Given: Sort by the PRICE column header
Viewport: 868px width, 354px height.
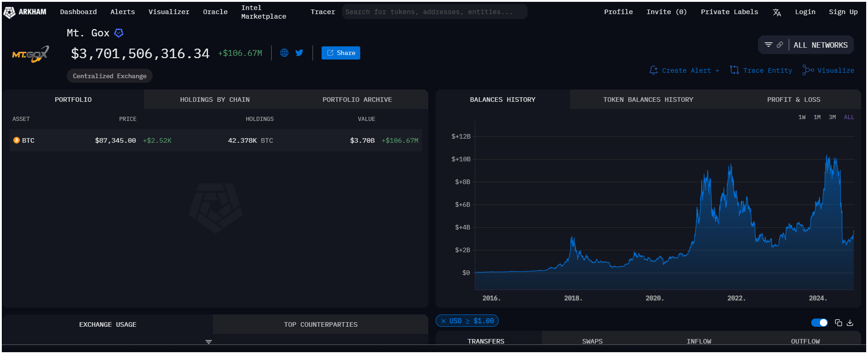Looking at the screenshot, I should click(x=128, y=119).
